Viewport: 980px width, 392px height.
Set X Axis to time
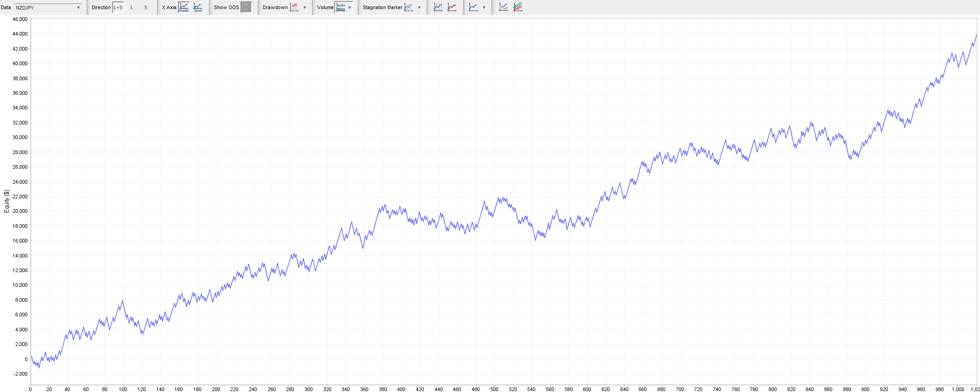[x=198, y=7]
